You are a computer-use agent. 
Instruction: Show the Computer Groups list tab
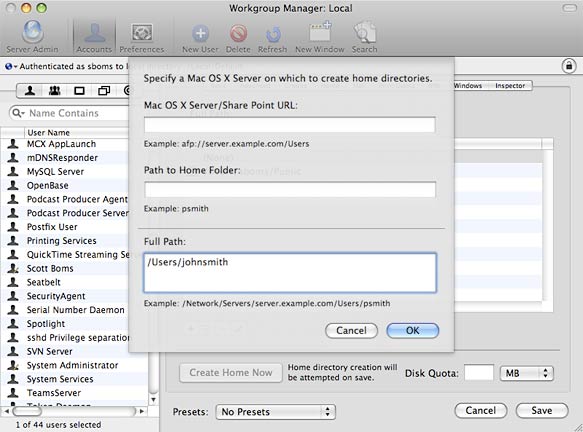click(104, 90)
